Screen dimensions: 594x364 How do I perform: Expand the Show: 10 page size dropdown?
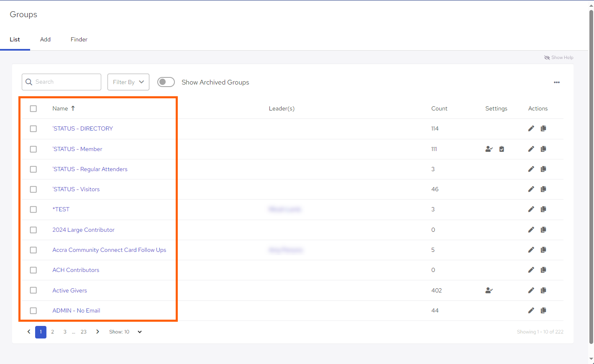click(x=139, y=332)
